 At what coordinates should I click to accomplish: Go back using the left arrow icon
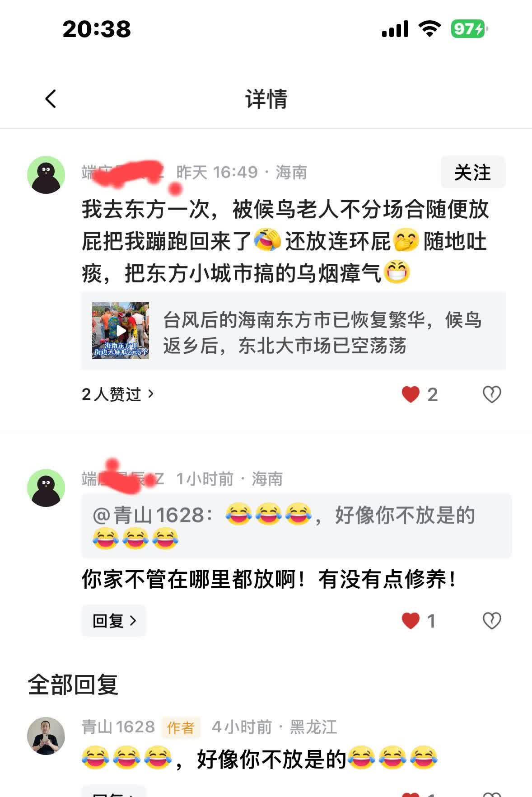51,98
